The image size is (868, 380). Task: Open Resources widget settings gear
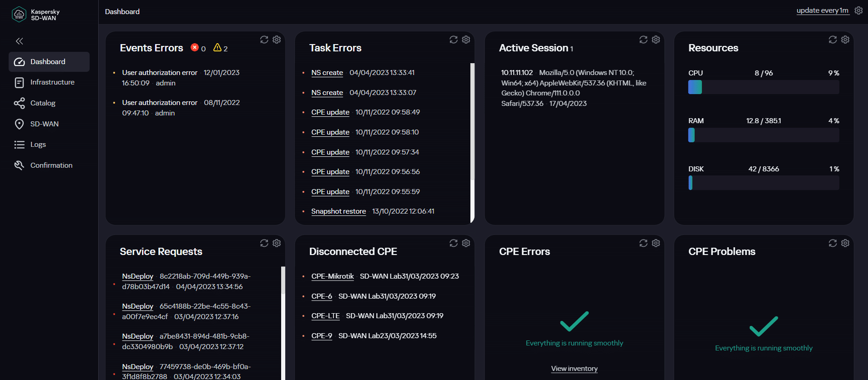click(845, 40)
